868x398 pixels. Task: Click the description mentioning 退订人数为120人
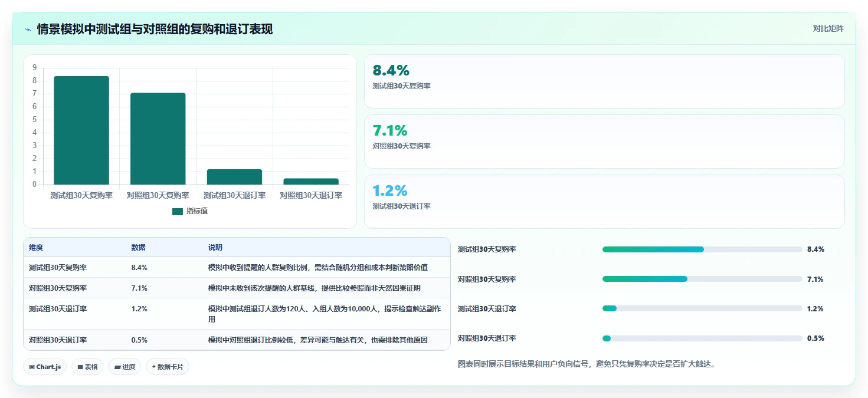[x=325, y=314]
